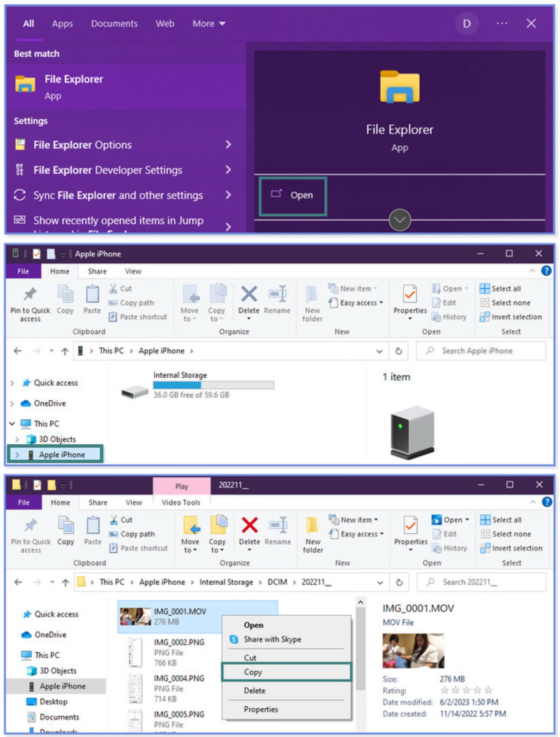Click the Search Apple iPhone field
The image size is (560, 737).
coord(481,351)
